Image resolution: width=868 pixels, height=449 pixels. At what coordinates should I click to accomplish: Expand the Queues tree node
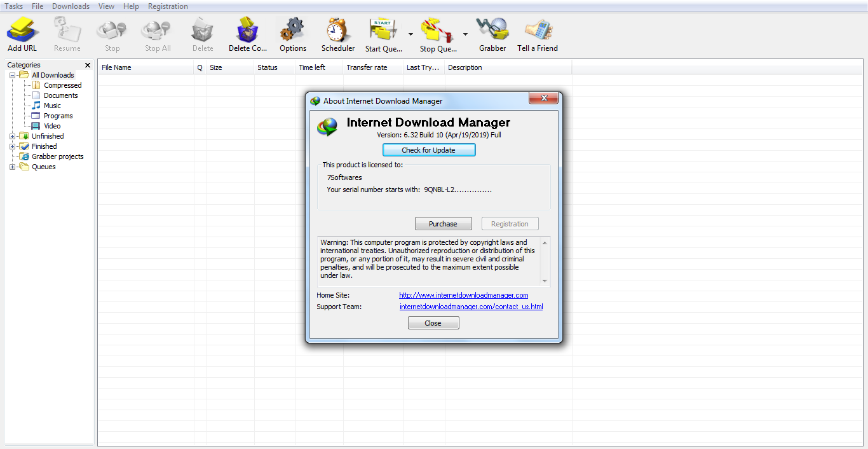pos(12,167)
